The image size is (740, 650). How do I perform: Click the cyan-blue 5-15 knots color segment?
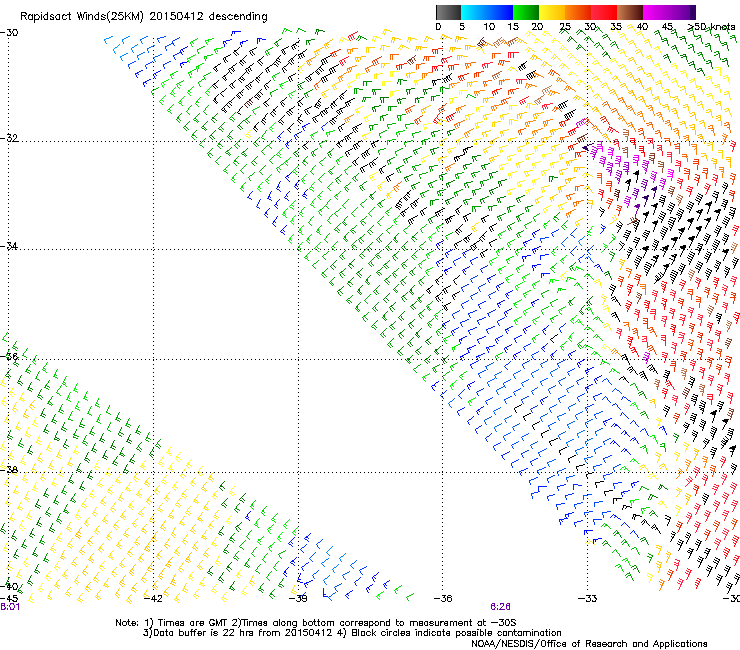tap(487, 12)
